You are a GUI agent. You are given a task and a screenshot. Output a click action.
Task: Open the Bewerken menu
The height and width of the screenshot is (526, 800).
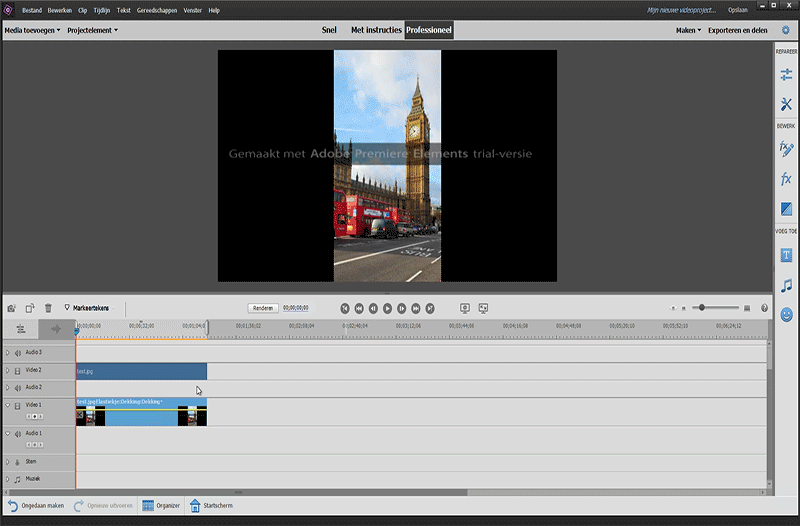coord(60,10)
